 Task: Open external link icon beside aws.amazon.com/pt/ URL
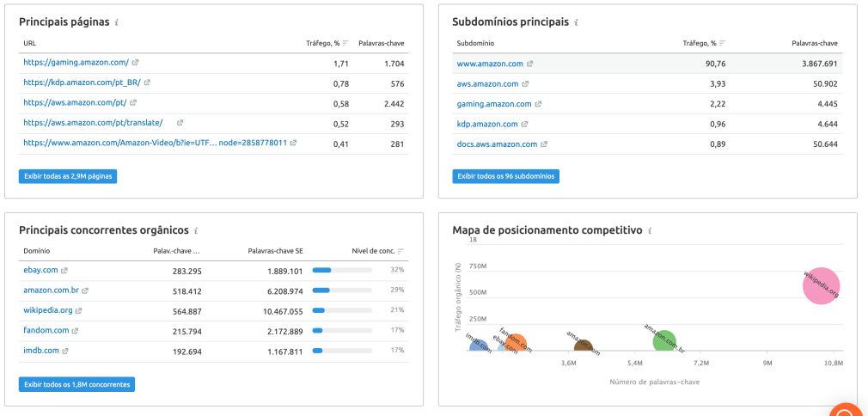click(x=133, y=103)
